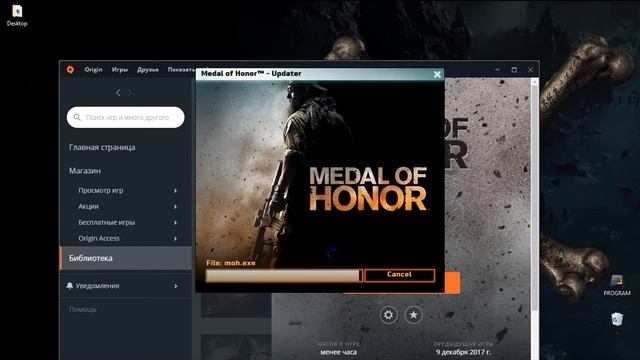
Task: Open Главная страница
Action: pos(102,147)
